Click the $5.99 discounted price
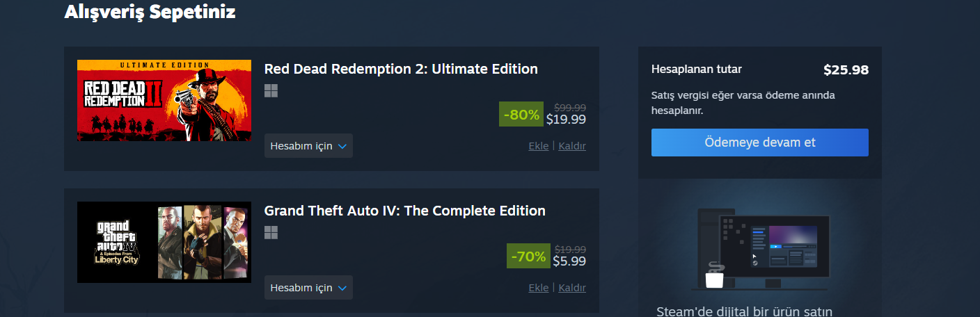980x317 pixels. pos(569,261)
